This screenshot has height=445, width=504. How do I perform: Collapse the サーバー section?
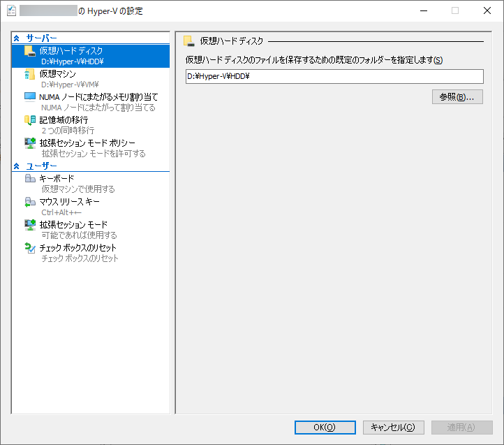(x=16, y=38)
